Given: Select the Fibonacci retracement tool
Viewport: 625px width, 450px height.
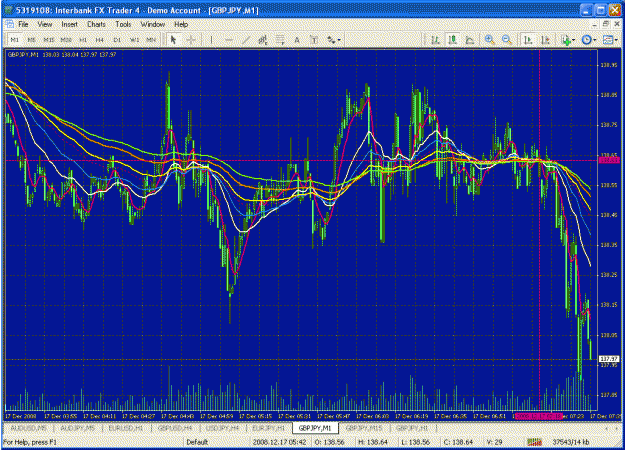Looking at the screenshot, I should click(280, 39).
